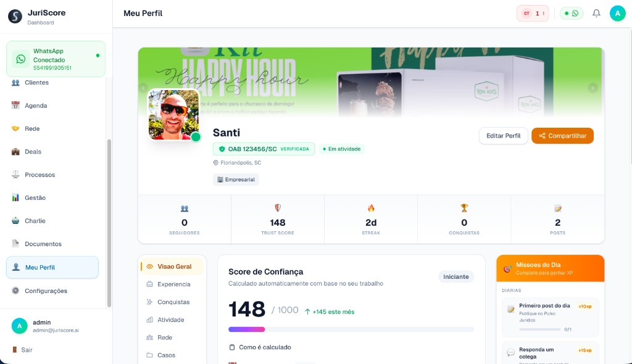The height and width of the screenshot is (364, 632).
Task: Toggle the WhatsApp Conectado status panel
Action: coord(56,59)
